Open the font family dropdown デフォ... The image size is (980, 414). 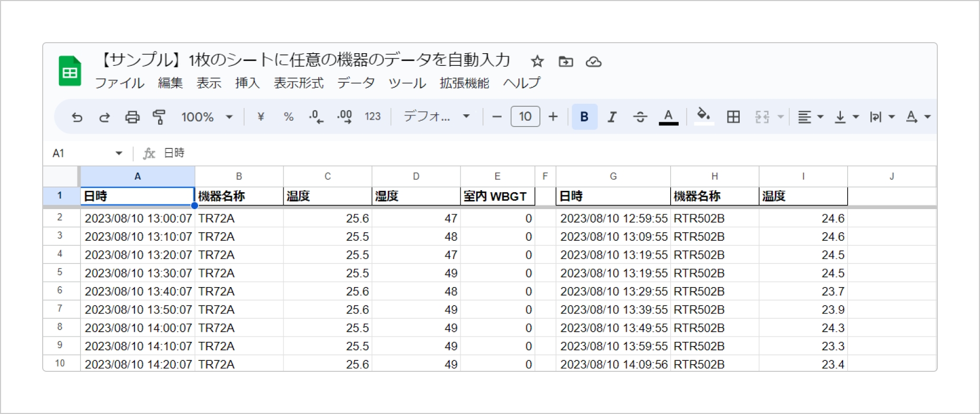pos(436,117)
